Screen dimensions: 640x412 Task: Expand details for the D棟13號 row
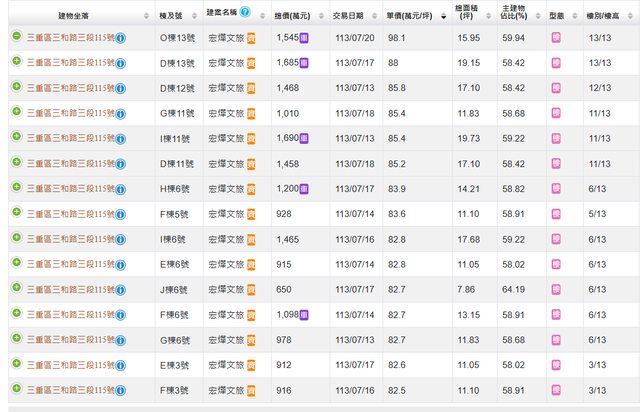point(17,62)
